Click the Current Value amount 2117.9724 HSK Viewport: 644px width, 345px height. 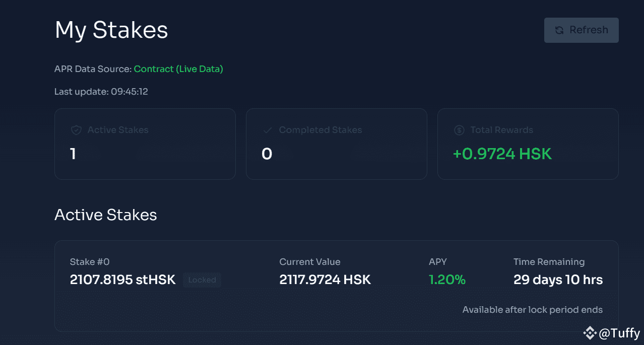(x=325, y=280)
